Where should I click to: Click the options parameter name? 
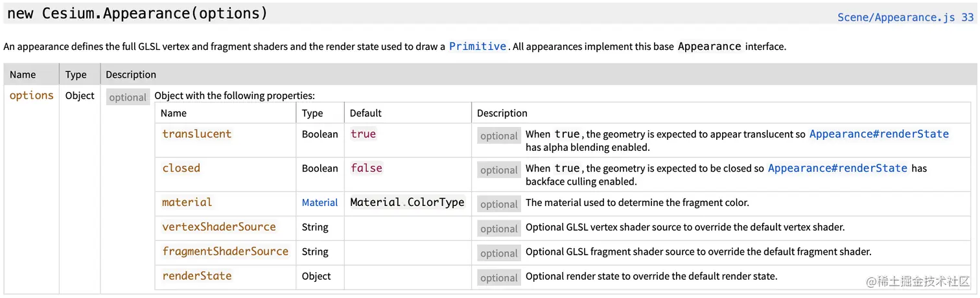[31, 95]
